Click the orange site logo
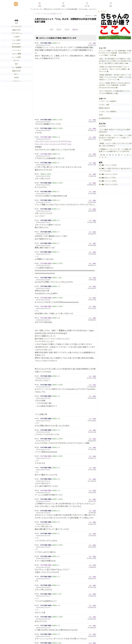Viewport: 132px width, 644px height. [x=16, y=4]
